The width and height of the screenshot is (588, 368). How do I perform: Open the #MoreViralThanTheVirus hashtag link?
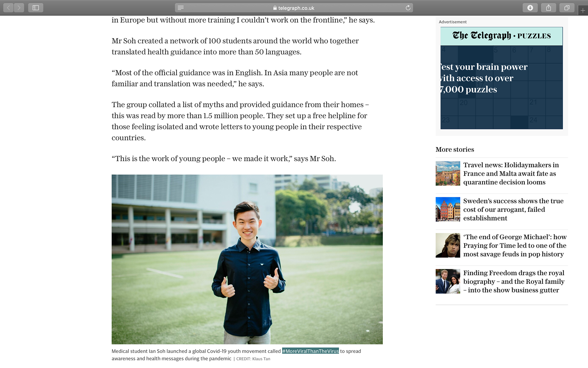310,351
